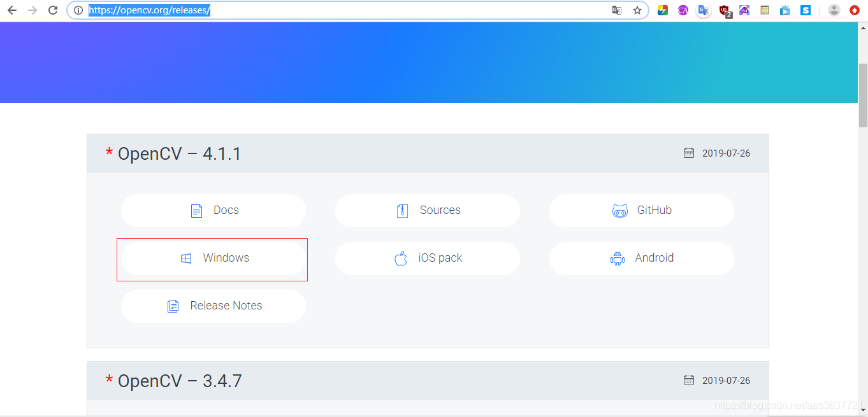Open the blue S extension icon
Screen dimensions: 868x417
pos(806,10)
